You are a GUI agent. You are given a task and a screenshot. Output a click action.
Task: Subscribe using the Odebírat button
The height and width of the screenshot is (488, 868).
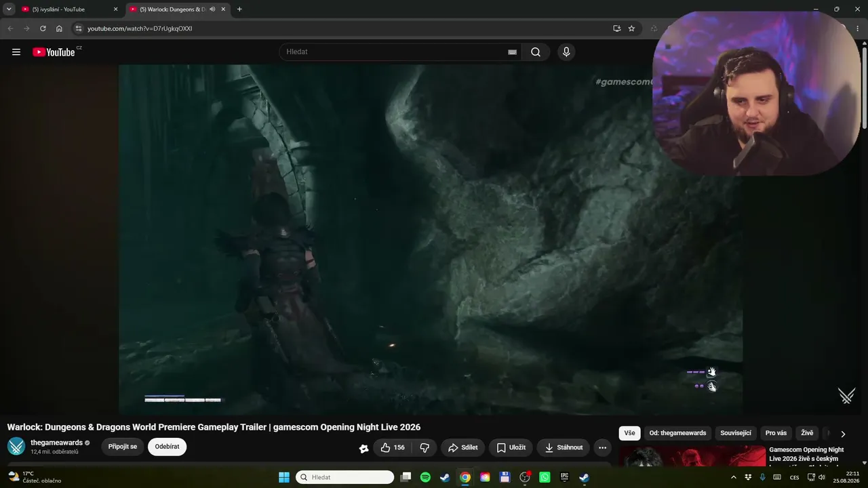click(167, 447)
